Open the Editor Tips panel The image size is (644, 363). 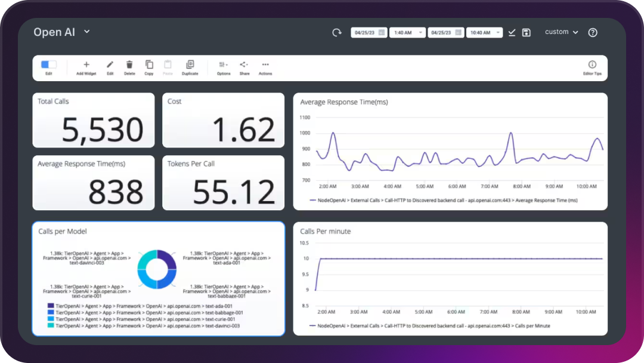(x=592, y=66)
